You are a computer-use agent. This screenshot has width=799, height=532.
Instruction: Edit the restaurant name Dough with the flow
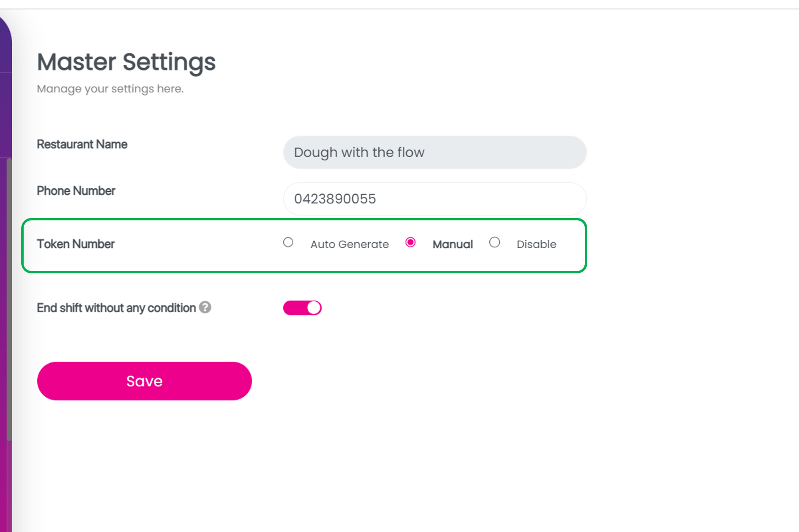(434, 152)
